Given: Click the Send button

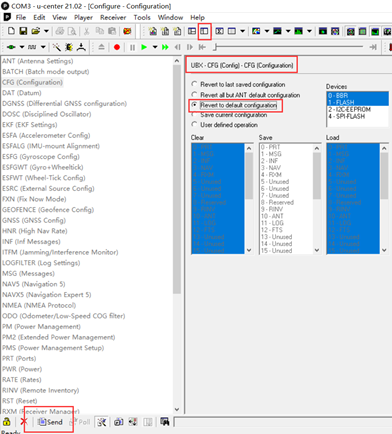Looking at the screenshot, I should (50, 422).
